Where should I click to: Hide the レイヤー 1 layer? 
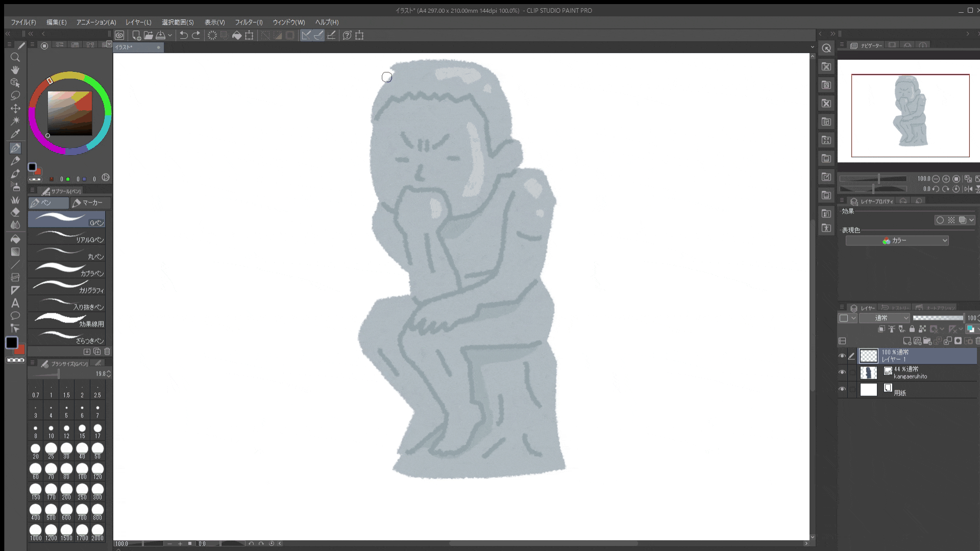point(842,356)
